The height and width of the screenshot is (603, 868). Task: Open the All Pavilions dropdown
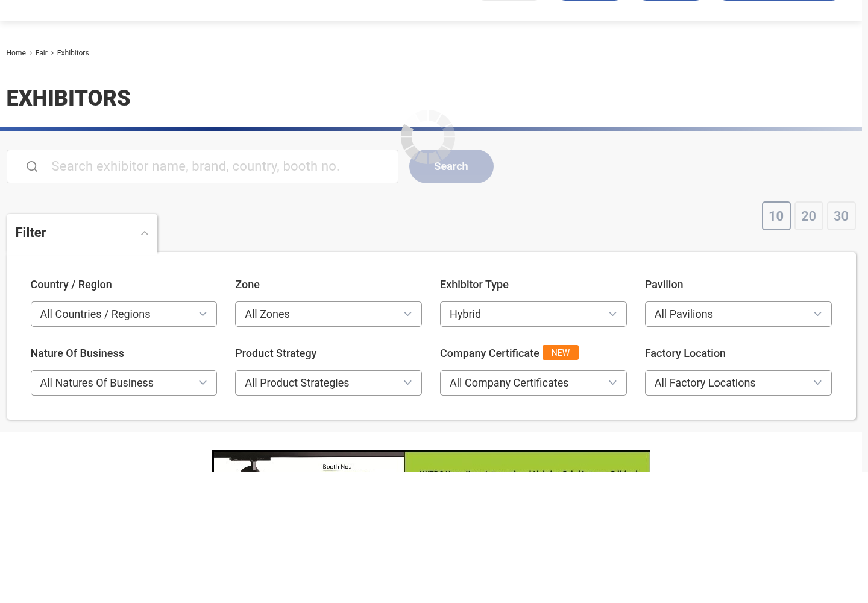pyautogui.click(x=738, y=314)
